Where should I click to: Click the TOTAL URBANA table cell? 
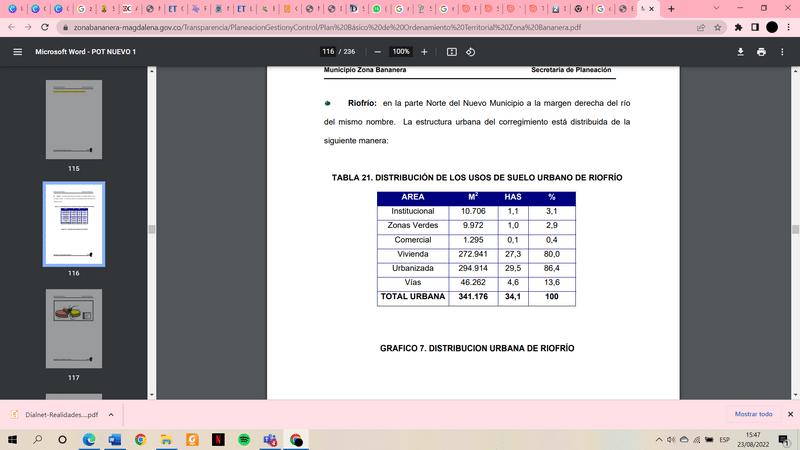(x=413, y=296)
